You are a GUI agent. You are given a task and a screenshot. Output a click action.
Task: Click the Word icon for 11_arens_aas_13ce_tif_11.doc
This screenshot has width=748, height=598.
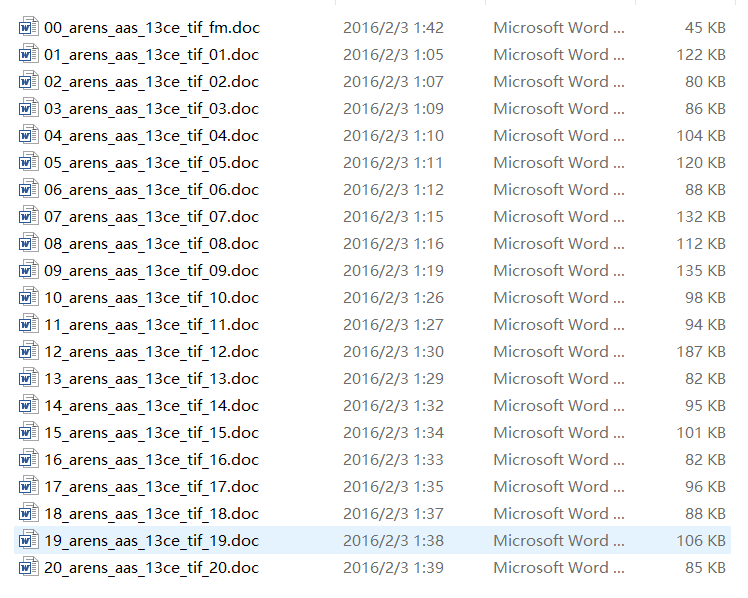point(28,325)
